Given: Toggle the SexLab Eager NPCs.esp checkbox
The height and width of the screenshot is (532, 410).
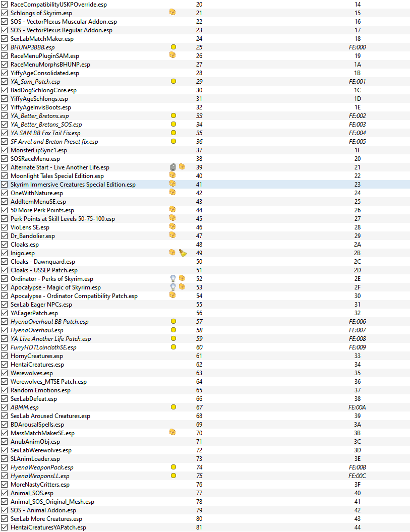Looking at the screenshot, I should [x=4, y=305].
